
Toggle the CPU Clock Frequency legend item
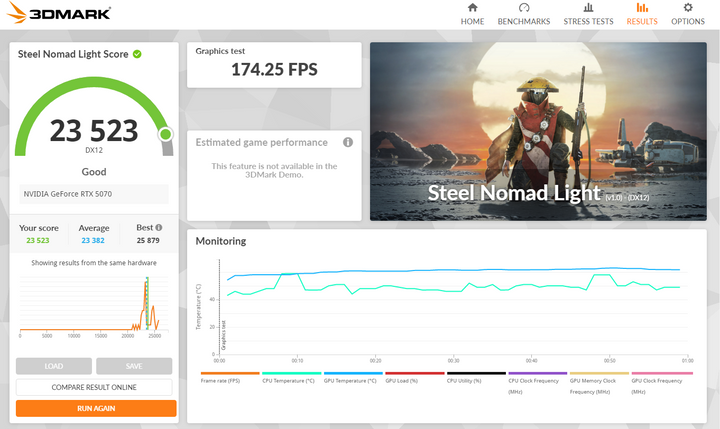pyautogui.click(x=538, y=383)
